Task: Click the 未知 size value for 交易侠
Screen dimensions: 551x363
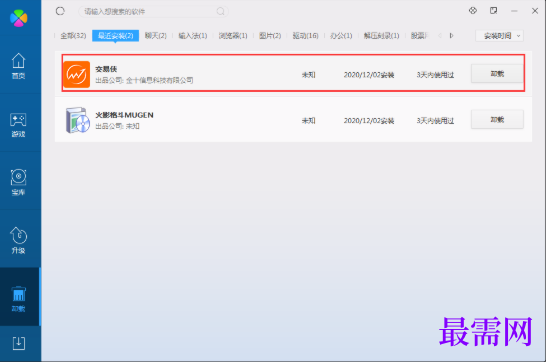Action: click(309, 75)
